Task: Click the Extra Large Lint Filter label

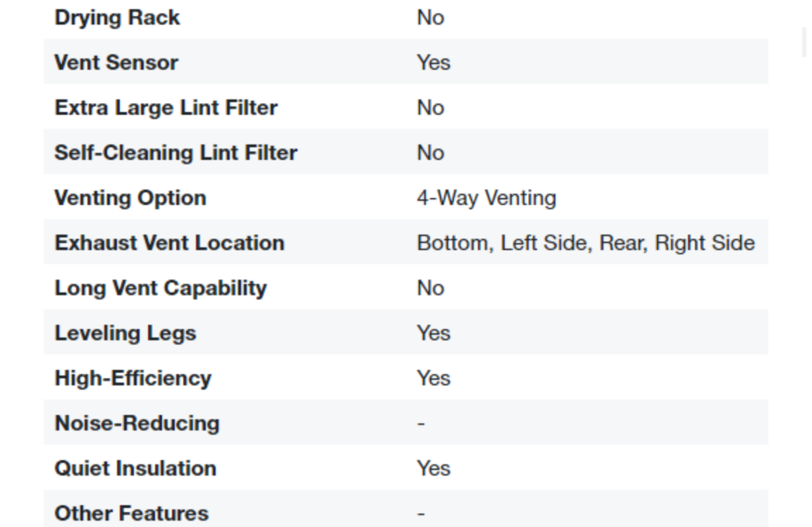Action: tap(166, 108)
